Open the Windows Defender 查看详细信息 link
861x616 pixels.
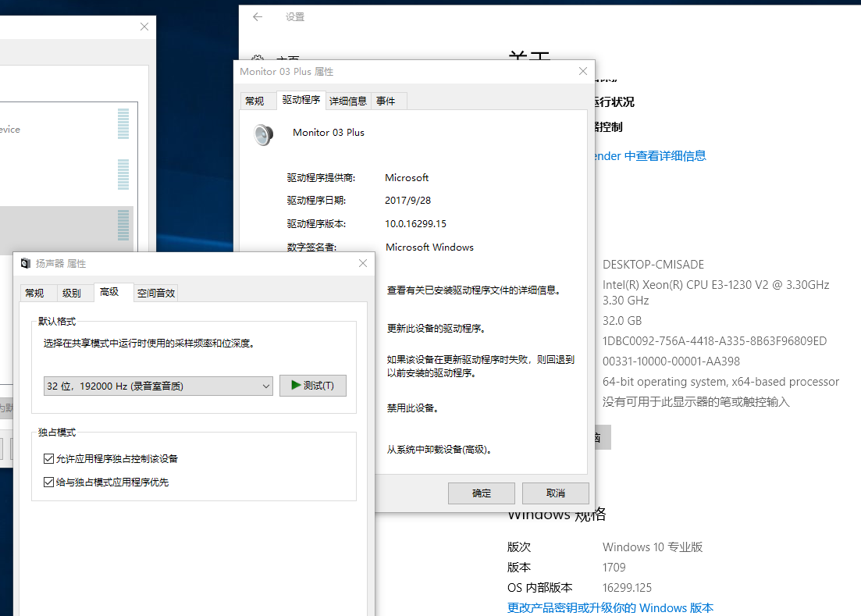click(x=666, y=155)
